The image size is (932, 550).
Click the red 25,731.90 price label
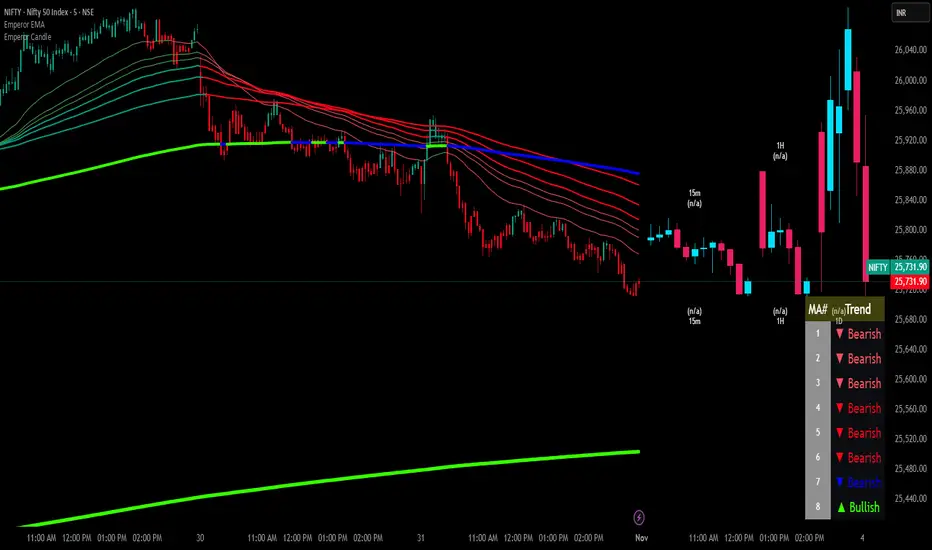coord(910,281)
